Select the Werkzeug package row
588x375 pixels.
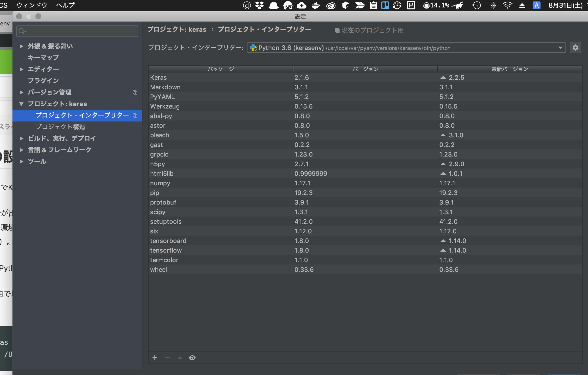pyautogui.click(x=365, y=106)
